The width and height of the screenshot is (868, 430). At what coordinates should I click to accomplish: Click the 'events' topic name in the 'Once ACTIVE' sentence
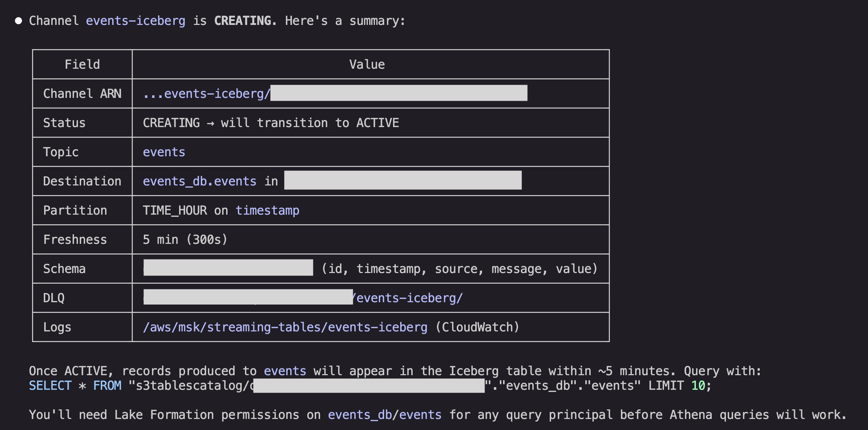pos(285,371)
